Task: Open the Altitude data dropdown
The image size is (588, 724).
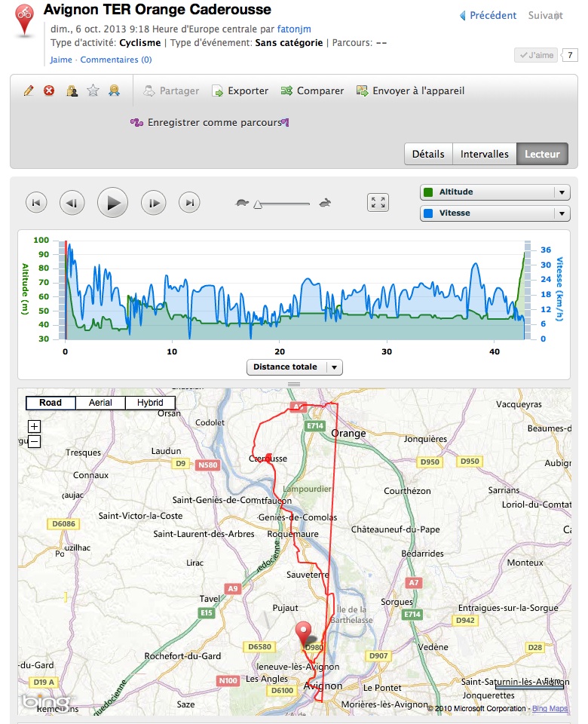Action: pyautogui.click(x=495, y=192)
